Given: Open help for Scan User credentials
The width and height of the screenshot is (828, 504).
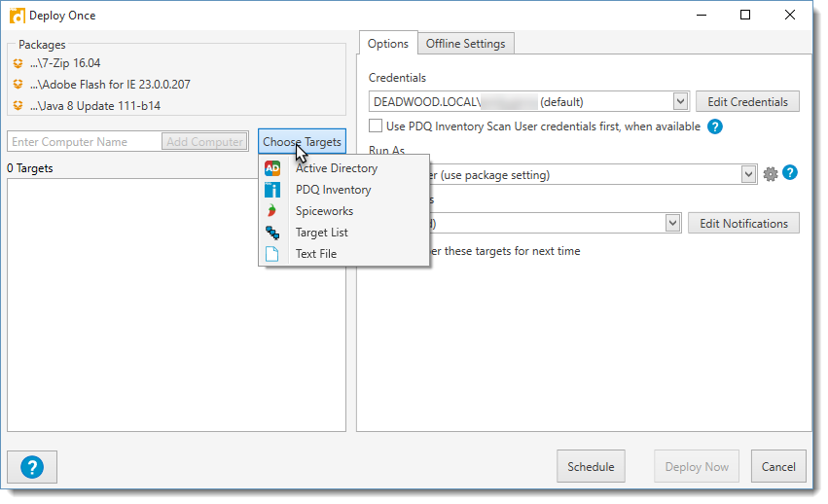Looking at the screenshot, I should point(715,126).
